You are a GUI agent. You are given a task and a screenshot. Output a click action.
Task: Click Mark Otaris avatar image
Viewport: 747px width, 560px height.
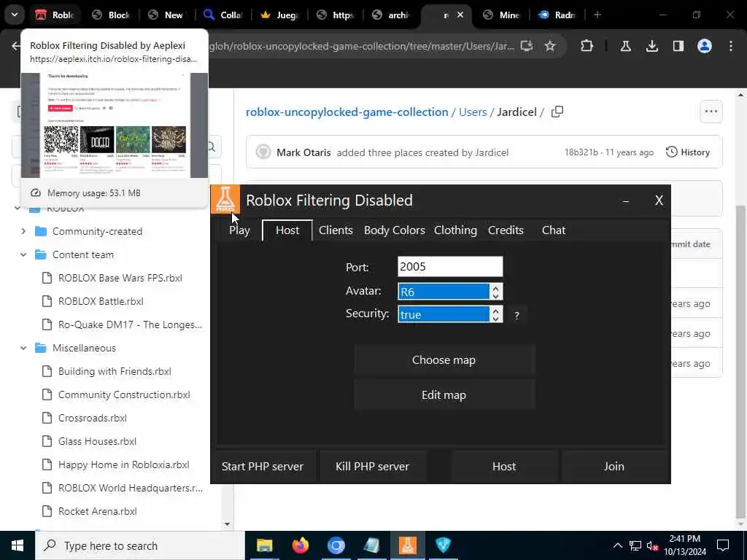(263, 152)
